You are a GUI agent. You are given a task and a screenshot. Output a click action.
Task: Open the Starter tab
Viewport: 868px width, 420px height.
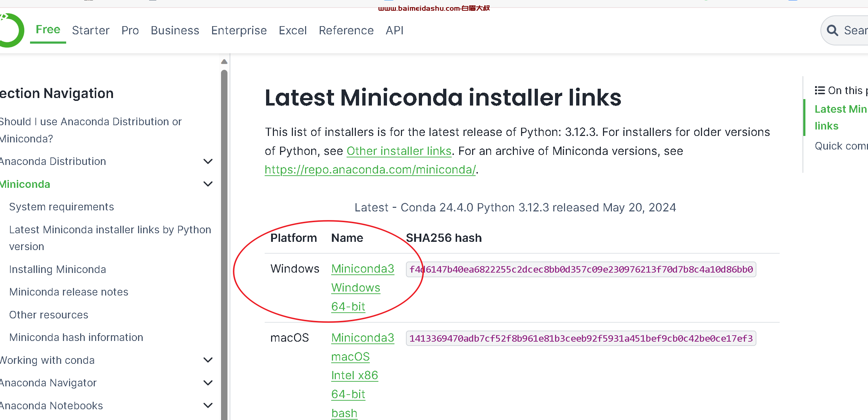click(91, 30)
